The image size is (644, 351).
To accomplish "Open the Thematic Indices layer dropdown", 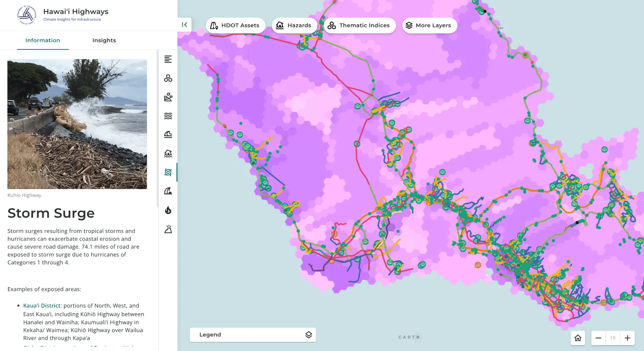I will coord(359,25).
